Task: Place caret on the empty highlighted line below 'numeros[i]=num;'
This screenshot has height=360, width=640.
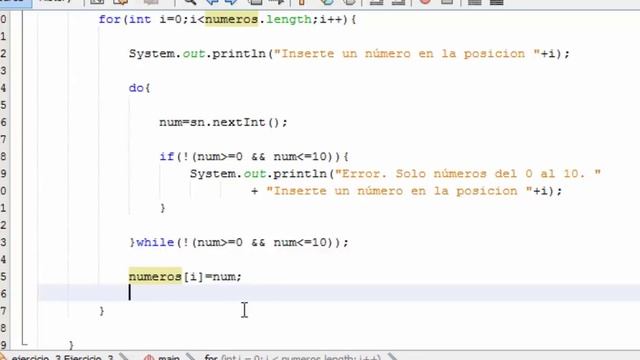Action: click(339, 293)
